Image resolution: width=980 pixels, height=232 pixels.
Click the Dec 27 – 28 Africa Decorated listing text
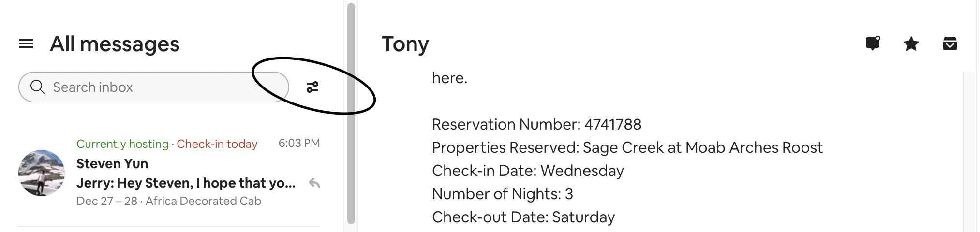click(x=169, y=201)
